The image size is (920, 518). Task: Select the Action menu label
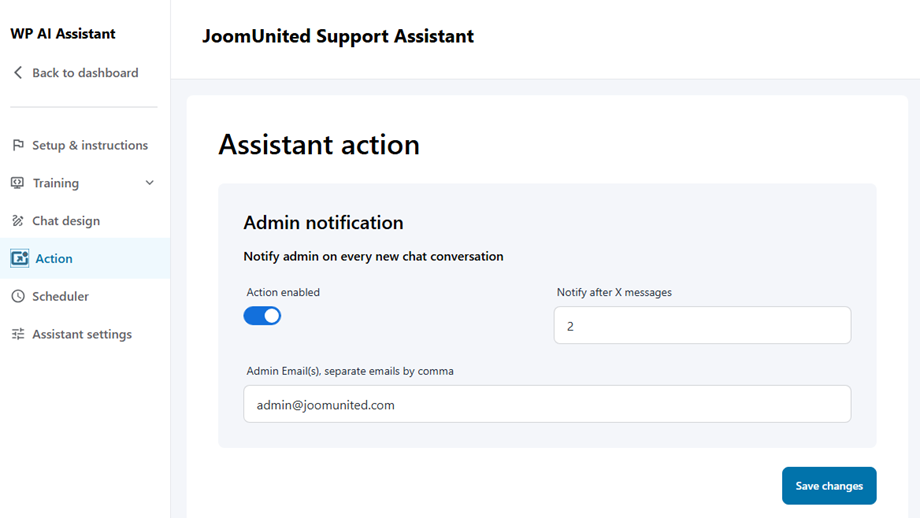point(54,258)
